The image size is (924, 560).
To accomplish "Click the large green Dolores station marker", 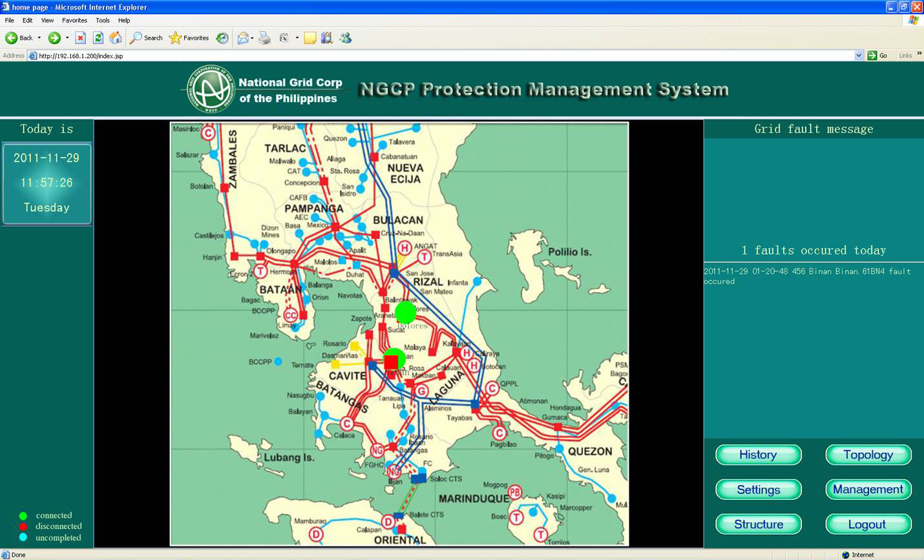I will pyautogui.click(x=406, y=313).
